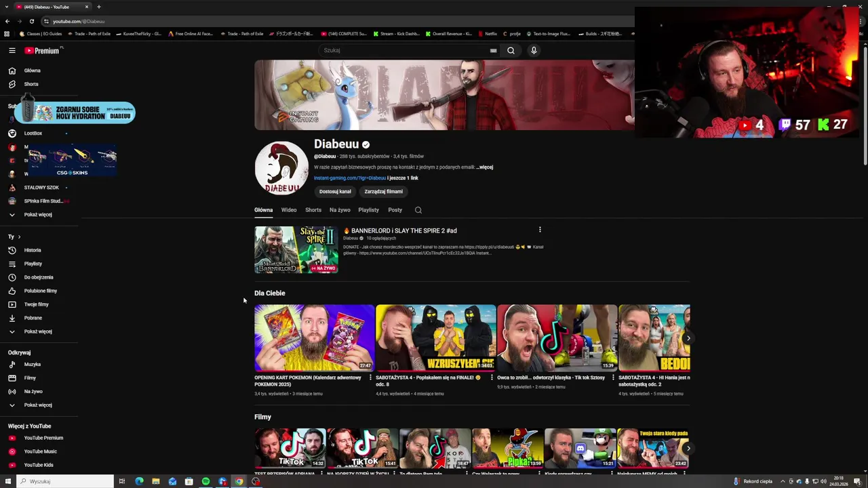Select the Playlisty channel tab

point(368,210)
